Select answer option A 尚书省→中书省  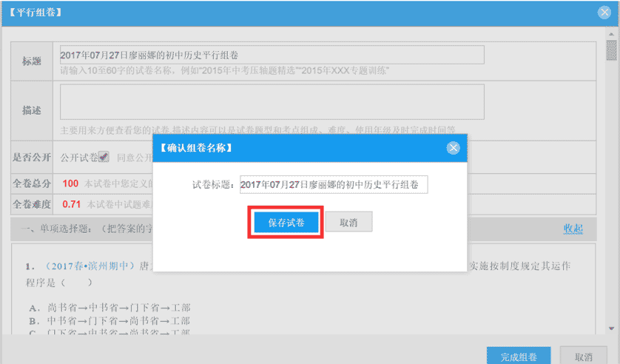click(109, 308)
